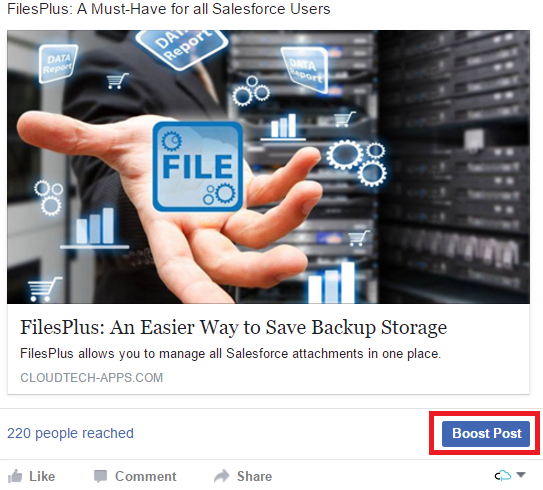Open the FilesPlus Easier Way headline link
Screen dimensions: 543x490
[x=234, y=327]
